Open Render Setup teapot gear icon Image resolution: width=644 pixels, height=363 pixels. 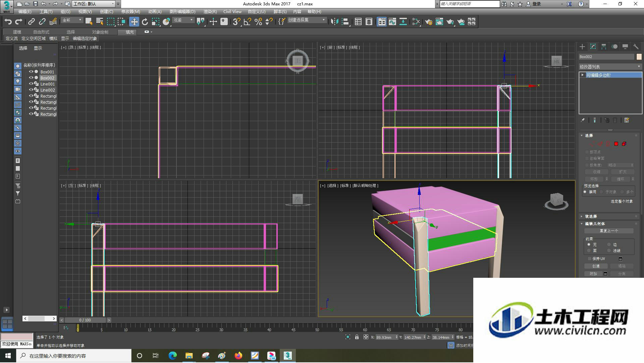point(429,22)
